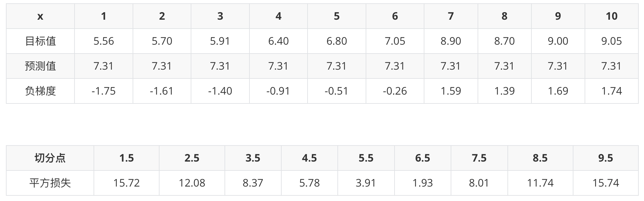Click negative gradient value -1.75
The height and width of the screenshot is (201, 644).
(x=104, y=91)
